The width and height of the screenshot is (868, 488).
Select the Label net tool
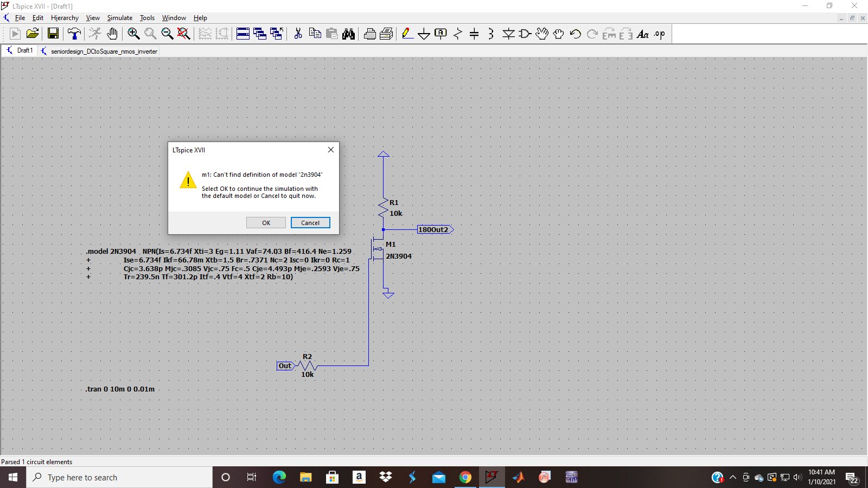click(441, 34)
